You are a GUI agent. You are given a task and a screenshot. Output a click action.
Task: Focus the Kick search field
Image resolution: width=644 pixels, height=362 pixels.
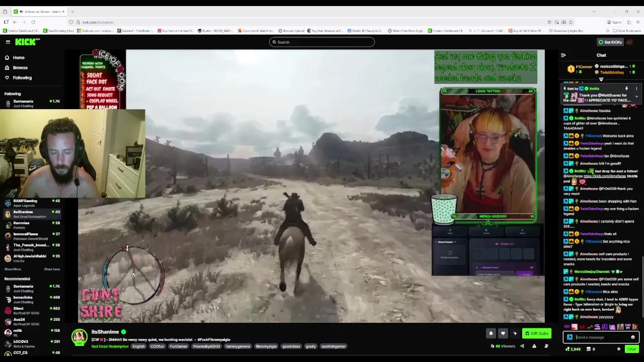coord(322,42)
